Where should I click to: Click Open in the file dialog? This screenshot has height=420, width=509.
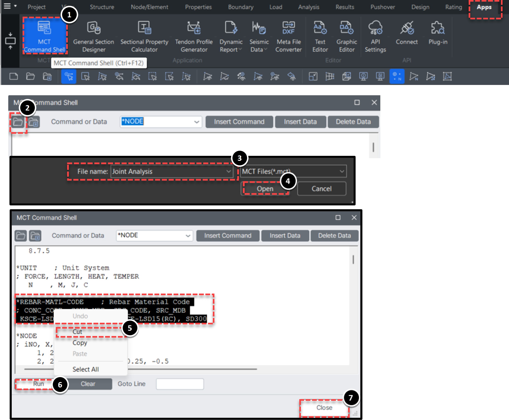(x=265, y=189)
